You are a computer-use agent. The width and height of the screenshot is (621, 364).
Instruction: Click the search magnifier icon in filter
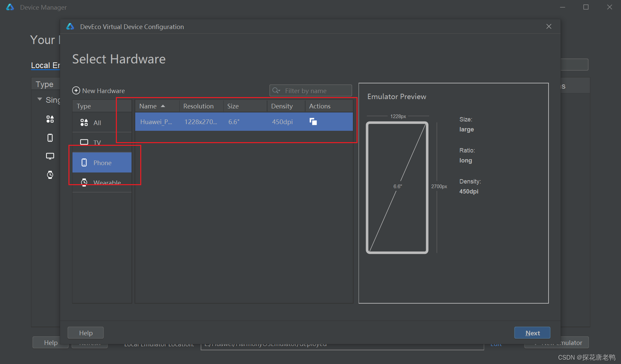(x=276, y=90)
